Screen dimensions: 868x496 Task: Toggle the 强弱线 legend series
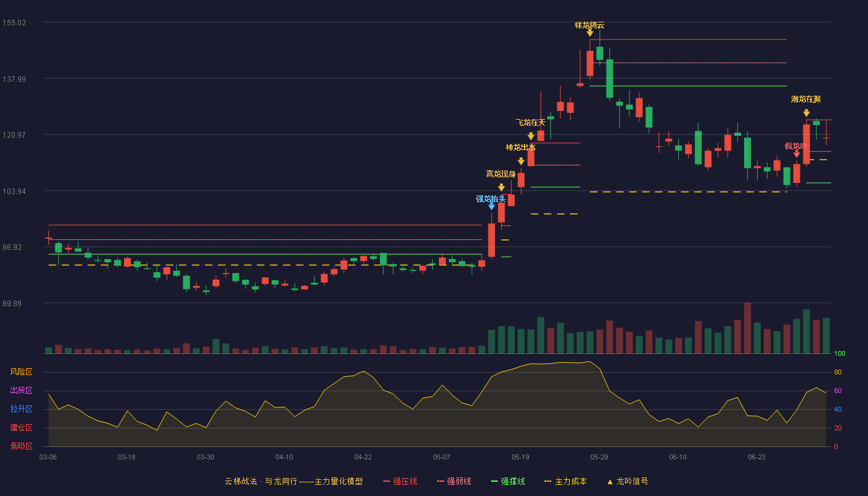coord(454,481)
